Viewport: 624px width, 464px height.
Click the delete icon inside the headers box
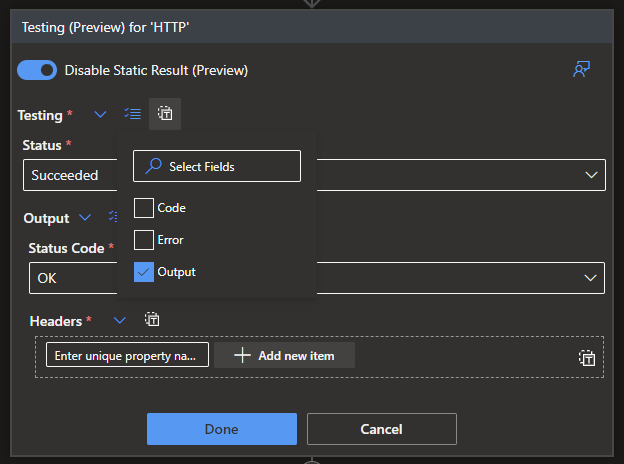[587, 358]
